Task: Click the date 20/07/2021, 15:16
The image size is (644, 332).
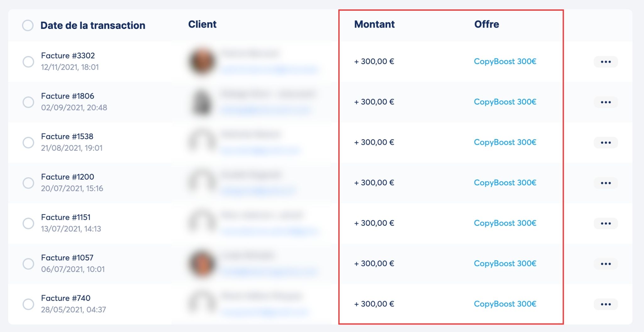Action: click(x=72, y=188)
